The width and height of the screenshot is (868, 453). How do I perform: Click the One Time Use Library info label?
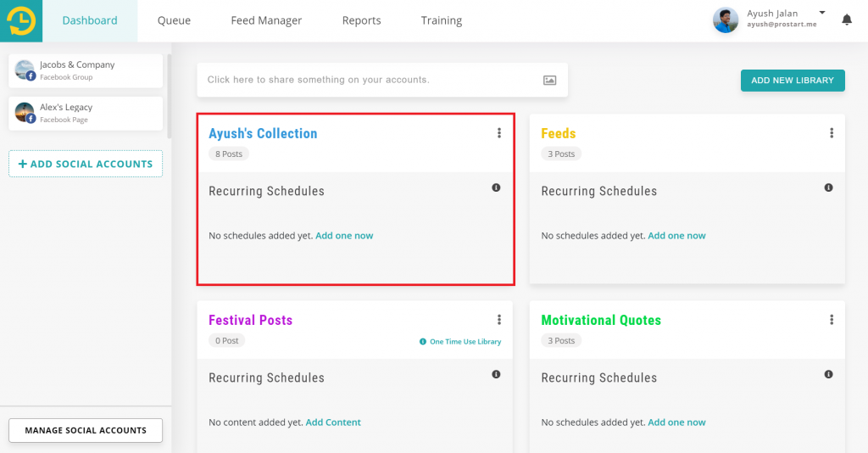tap(460, 342)
